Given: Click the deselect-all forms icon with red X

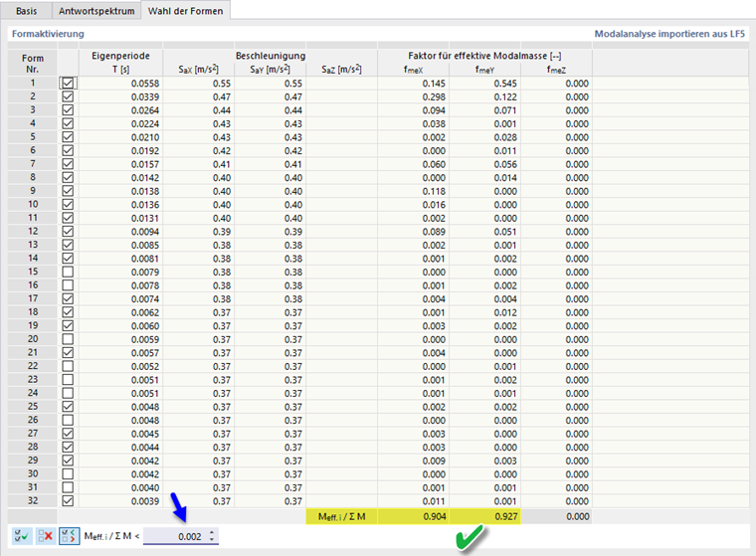Looking at the screenshot, I should (46, 536).
